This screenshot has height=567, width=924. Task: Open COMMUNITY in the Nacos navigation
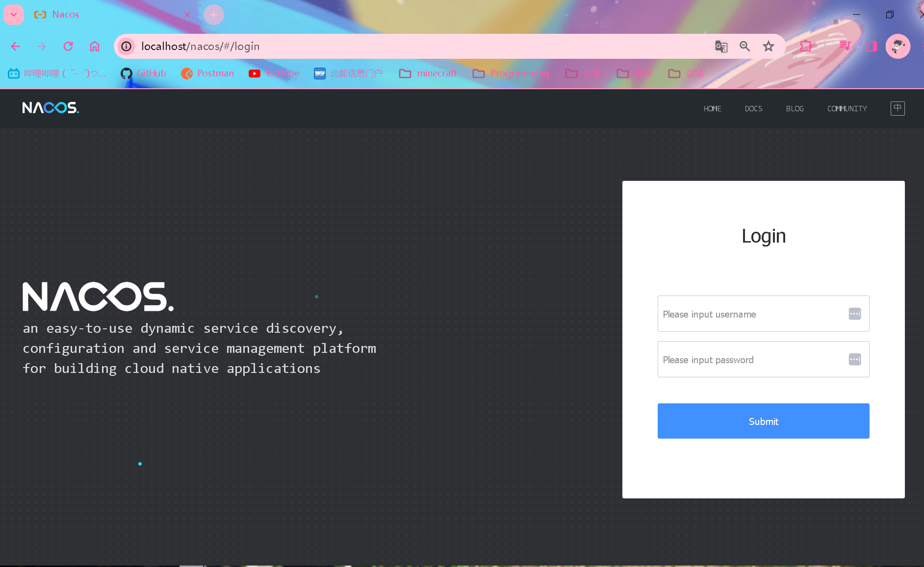coord(847,108)
